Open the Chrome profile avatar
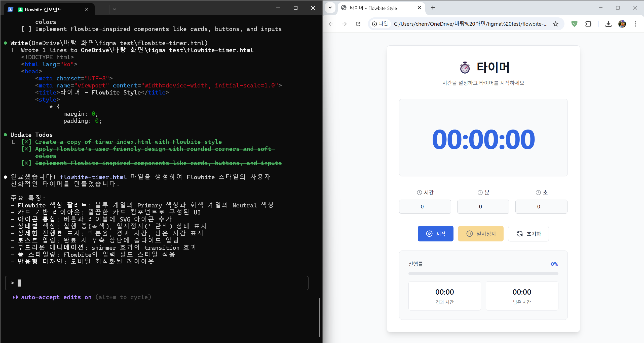 click(x=622, y=24)
